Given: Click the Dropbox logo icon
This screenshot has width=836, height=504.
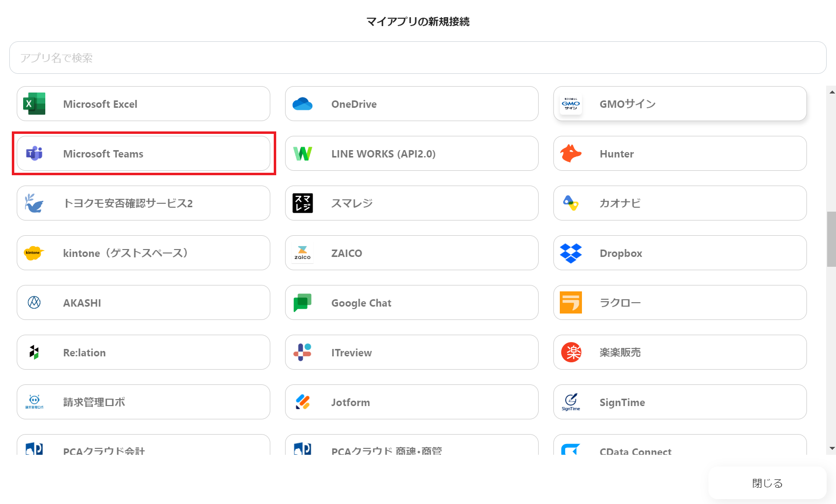Looking at the screenshot, I should [571, 253].
